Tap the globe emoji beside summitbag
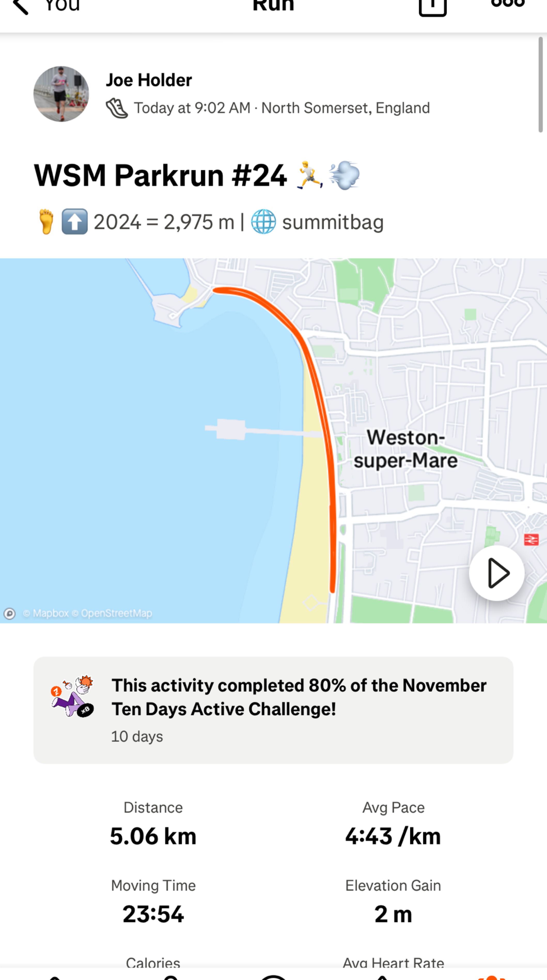Image resolution: width=547 pixels, height=980 pixels. click(x=263, y=222)
